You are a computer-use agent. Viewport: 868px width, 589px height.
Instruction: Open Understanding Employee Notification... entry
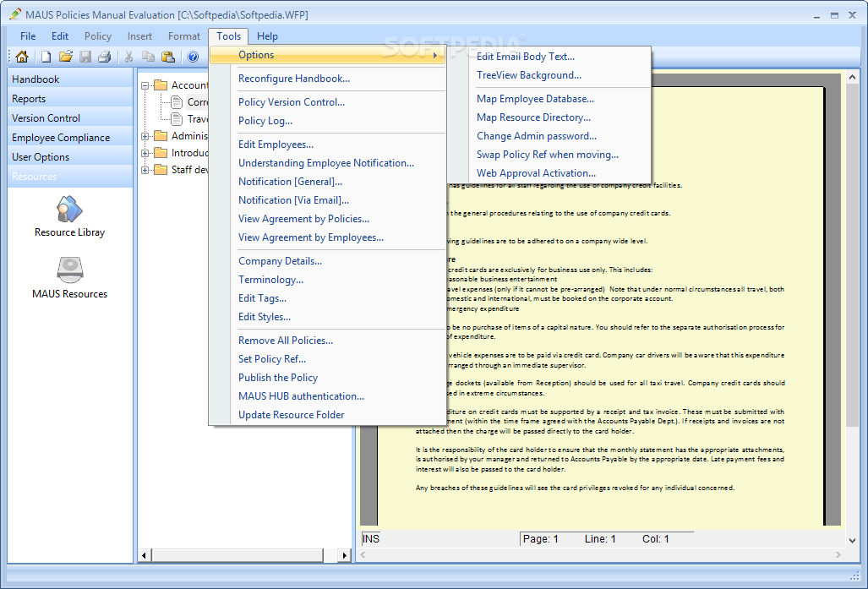pos(328,163)
